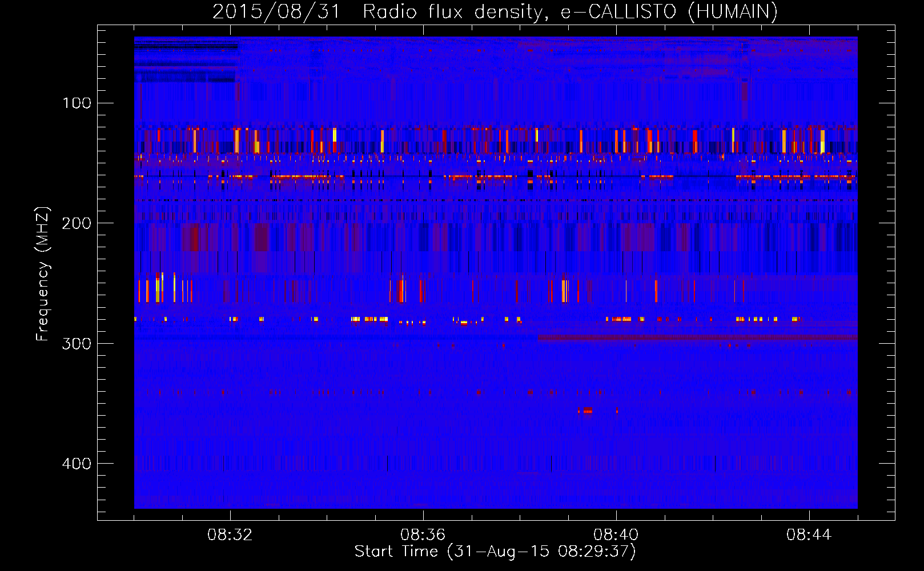This screenshot has height=571, width=924.
Task: Select the 400 MHz frequency axis label
Action: (77, 464)
